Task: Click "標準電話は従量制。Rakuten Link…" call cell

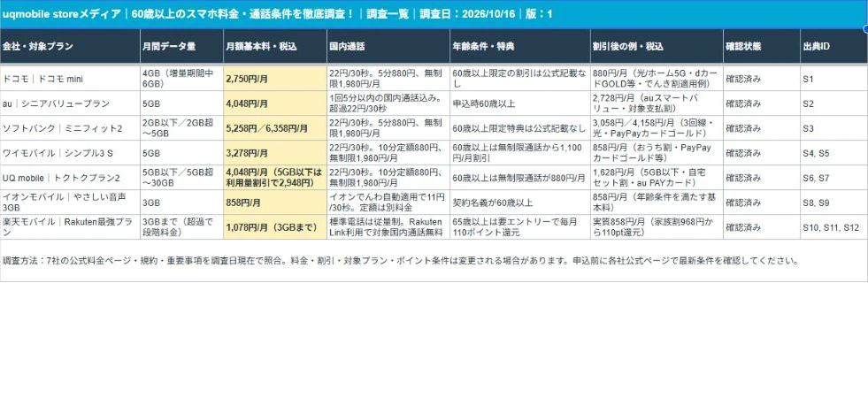Action: pos(388,227)
